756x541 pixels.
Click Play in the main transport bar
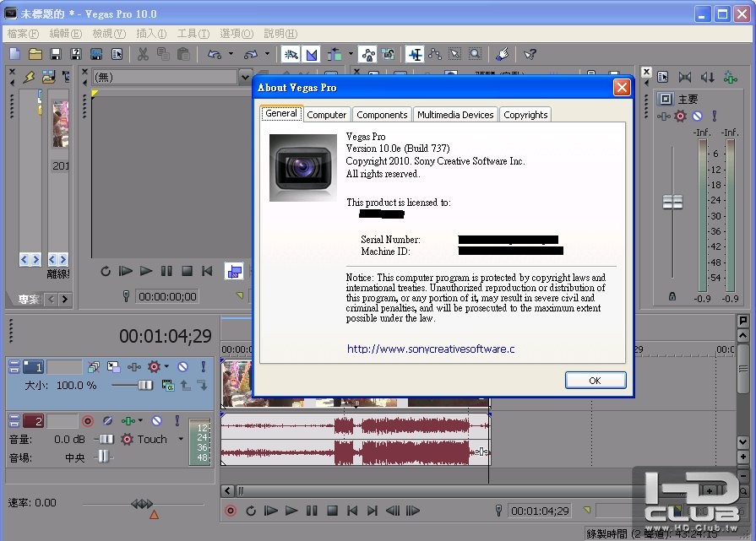(x=291, y=511)
